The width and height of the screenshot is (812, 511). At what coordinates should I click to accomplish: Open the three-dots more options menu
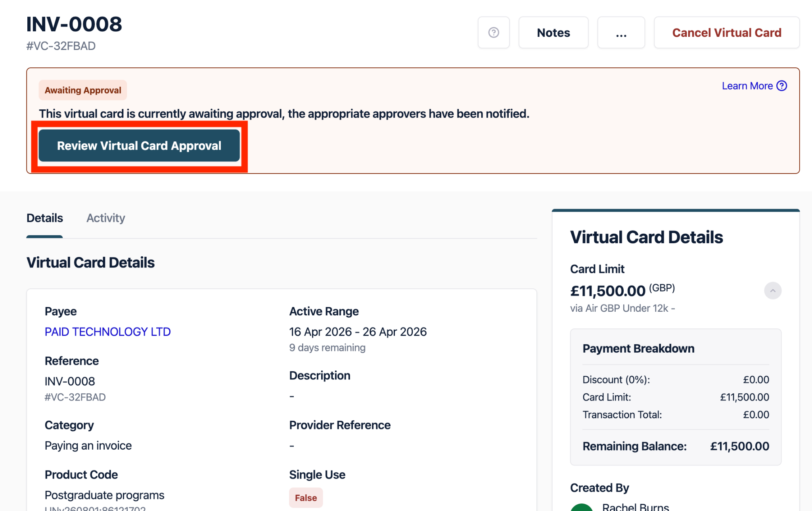click(x=621, y=32)
